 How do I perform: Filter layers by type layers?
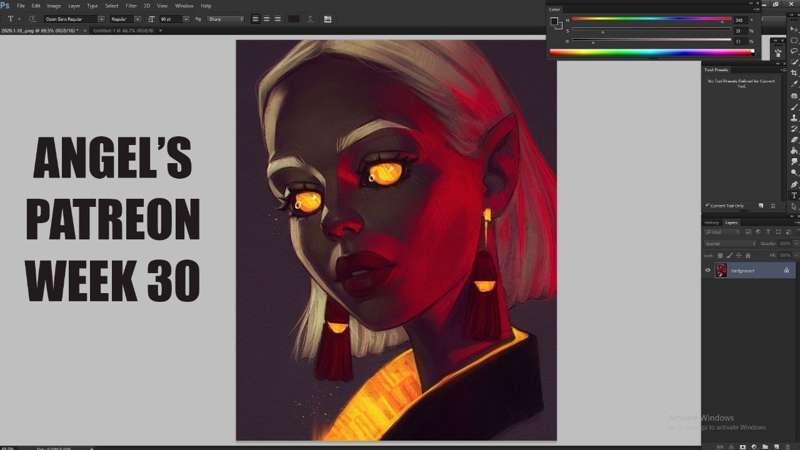[x=768, y=232]
